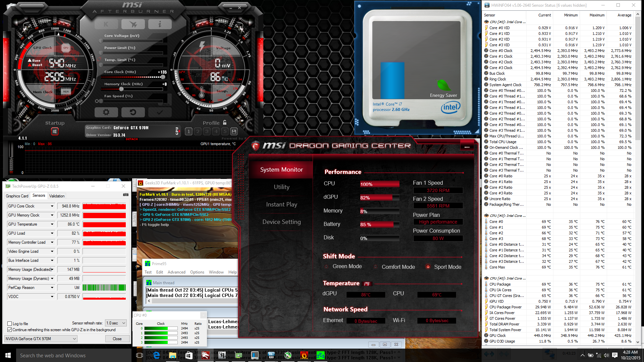Open Task View on the taskbar
The height and width of the screenshot is (362, 644).
140,355
